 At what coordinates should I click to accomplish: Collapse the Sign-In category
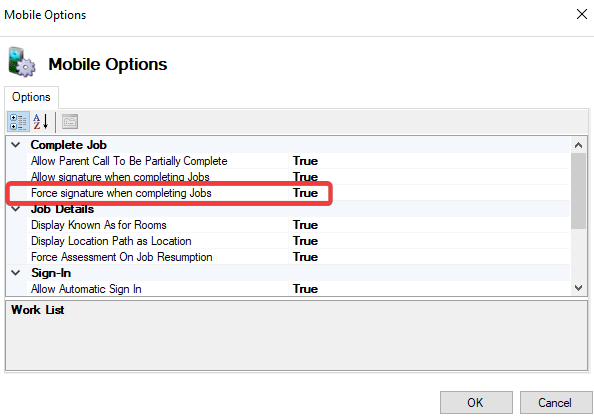click(16, 273)
